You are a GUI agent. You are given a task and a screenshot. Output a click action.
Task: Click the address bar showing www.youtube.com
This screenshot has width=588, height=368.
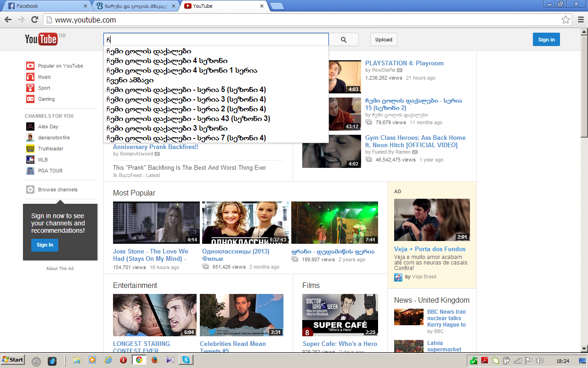[308, 20]
